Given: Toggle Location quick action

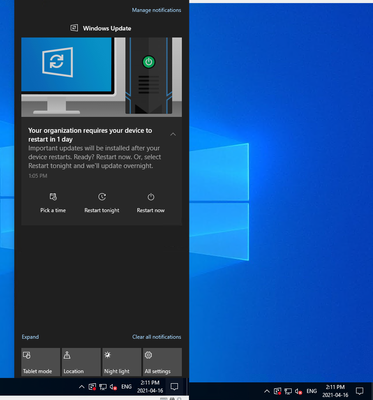Looking at the screenshot, I should pyautogui.click(x=81, y=362).
